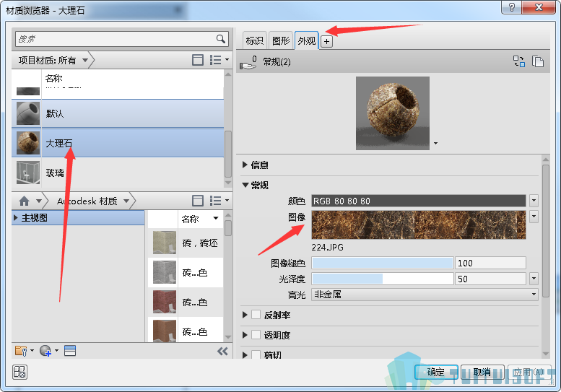Click the 确定 button
The image size is (561, 392).
coord(436,373)
